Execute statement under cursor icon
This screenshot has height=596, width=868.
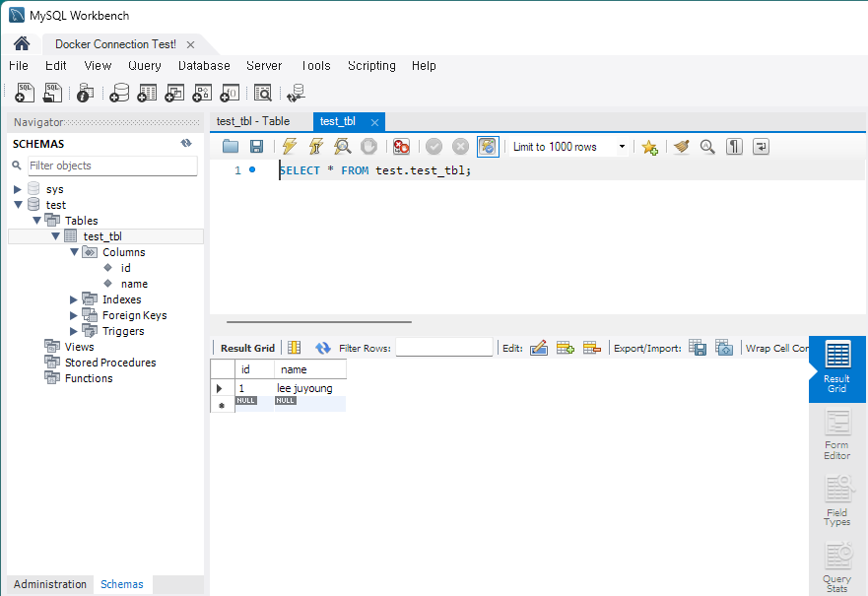pos(316,147)
